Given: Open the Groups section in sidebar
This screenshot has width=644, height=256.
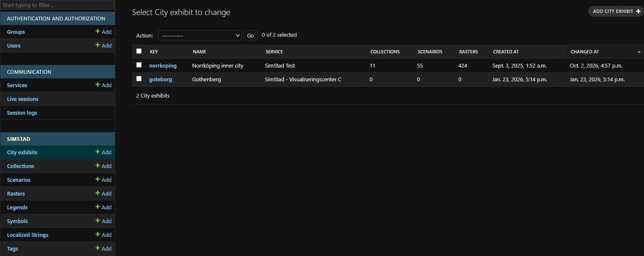Looking at the screenshot, I should point(16,32).
